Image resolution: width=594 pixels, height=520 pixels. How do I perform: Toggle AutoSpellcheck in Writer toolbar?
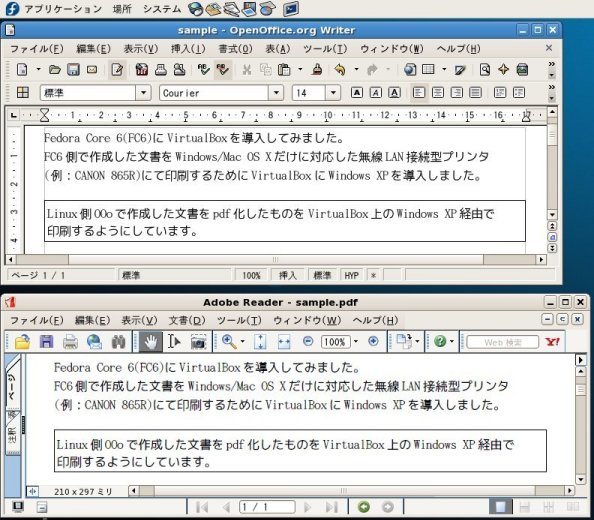(223, 70)
